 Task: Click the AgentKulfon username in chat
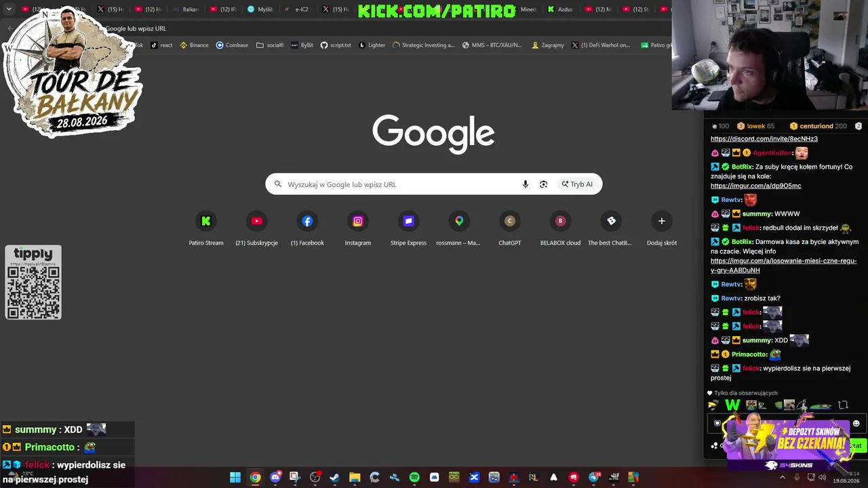772,153
